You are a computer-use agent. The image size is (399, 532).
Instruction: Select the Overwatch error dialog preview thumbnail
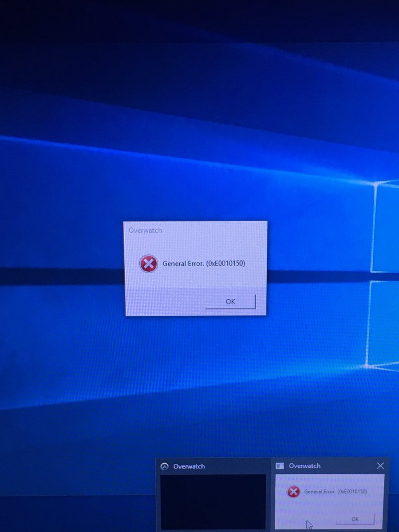(330, 501)
